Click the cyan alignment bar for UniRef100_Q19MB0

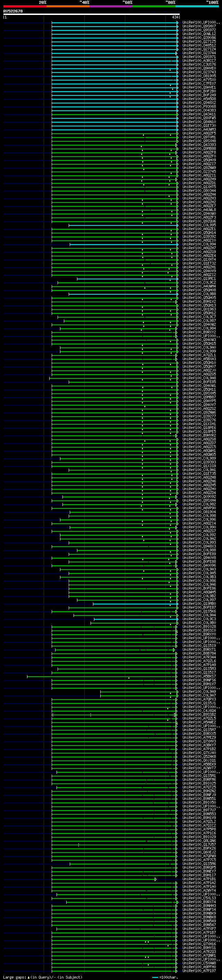[x=136, y=604]
